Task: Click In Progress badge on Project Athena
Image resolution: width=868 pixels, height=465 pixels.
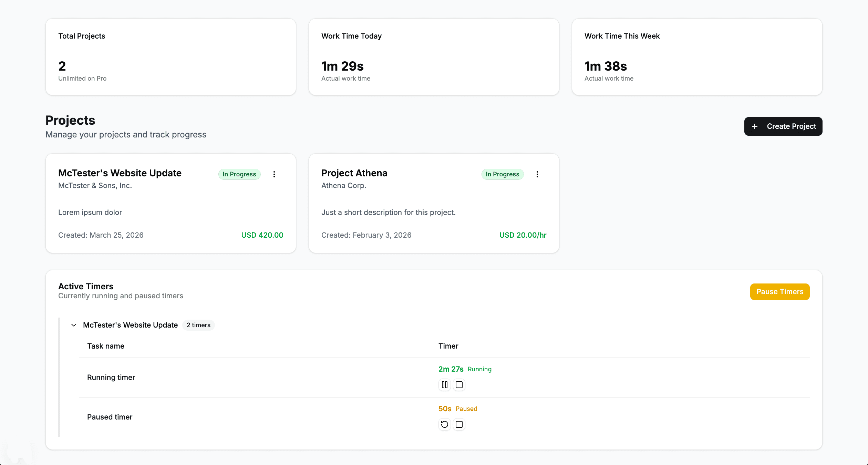Action: (x=503, y=174)
